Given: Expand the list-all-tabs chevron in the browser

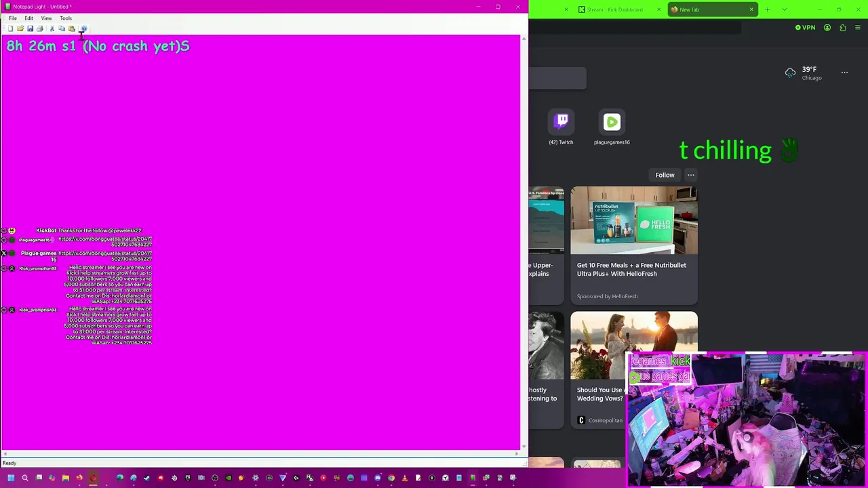Looking at the screenshot, I should (x=785, y=9).
